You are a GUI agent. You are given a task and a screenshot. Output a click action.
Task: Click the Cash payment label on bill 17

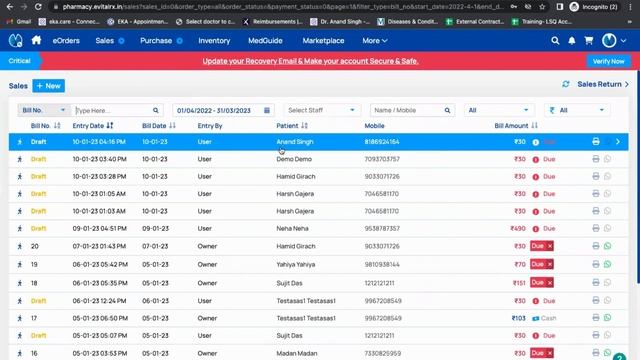click(x=548, y=318)
